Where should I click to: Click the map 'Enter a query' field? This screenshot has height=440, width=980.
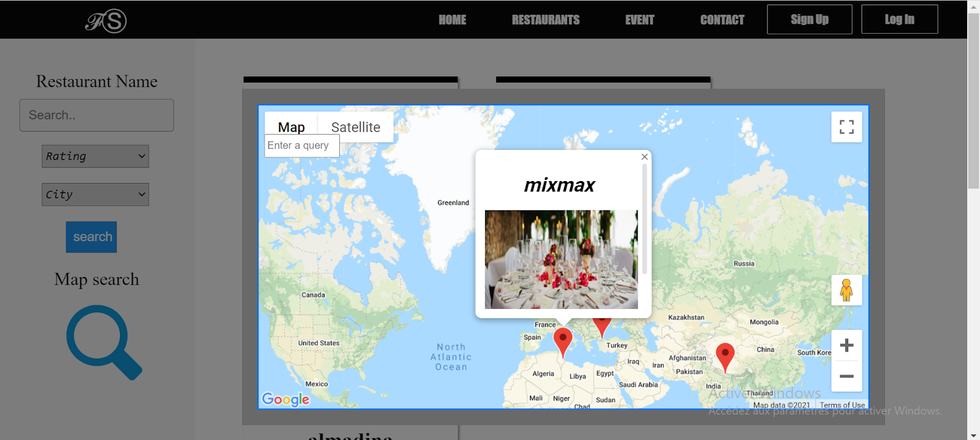tap(302, 146)
